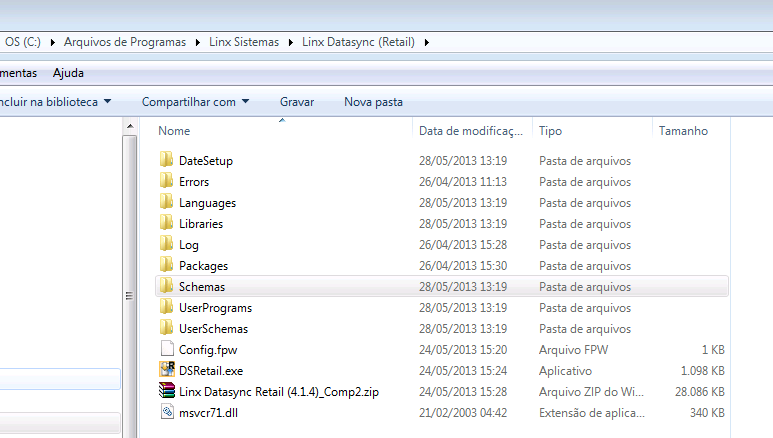This screenshot has height=438, width=773.
Task: Click the navigation pane scroll up arrow
Action: tap(130, 127)
